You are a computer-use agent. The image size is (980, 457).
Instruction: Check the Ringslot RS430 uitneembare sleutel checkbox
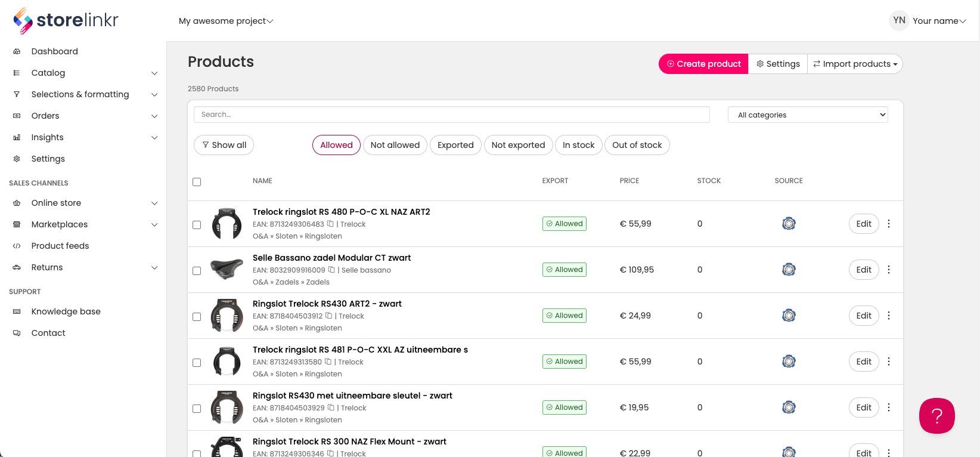[x=197, y=409]
